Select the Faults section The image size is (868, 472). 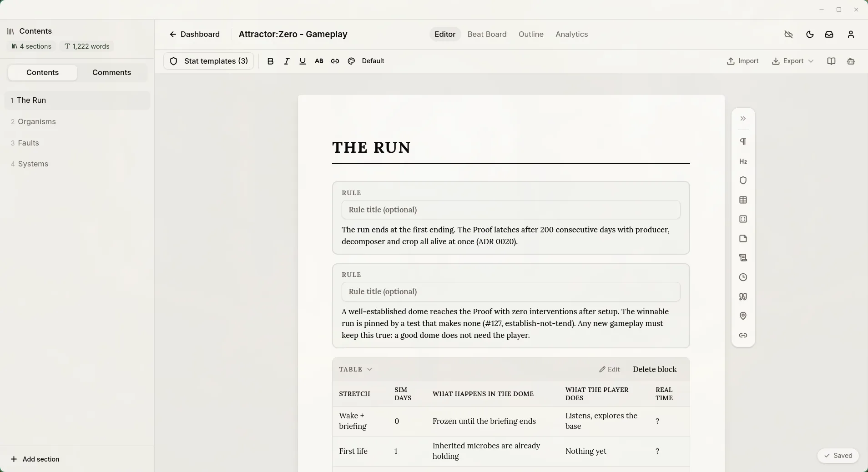click(x=77, y=143)
